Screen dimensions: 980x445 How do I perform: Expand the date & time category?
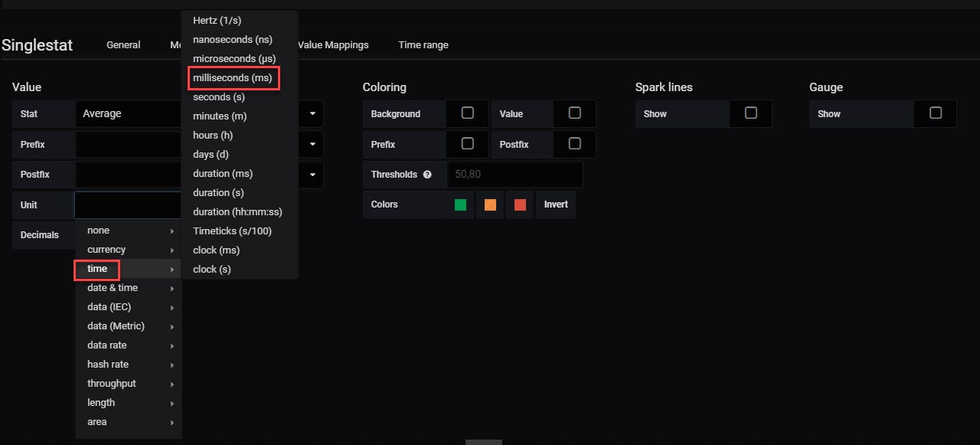tap(128, 288)
